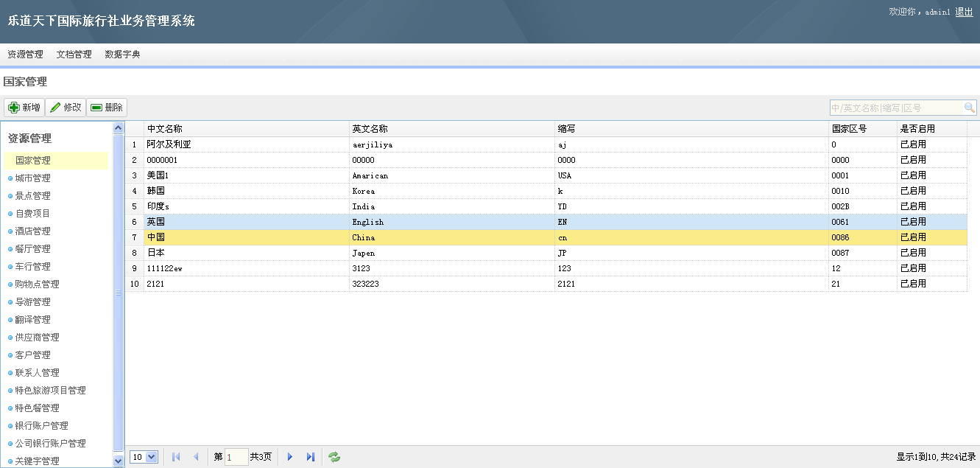Select 城市管理 in the sidebar
The width and height of the screenshot is (980, 468).
tap(33, 178)
